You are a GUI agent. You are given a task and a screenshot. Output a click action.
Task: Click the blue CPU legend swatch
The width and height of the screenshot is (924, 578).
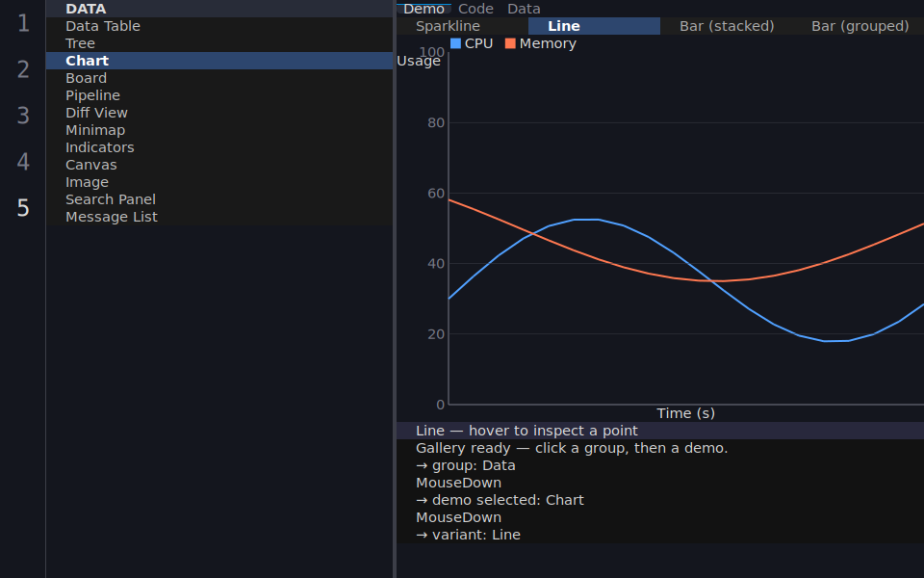pos(455,43)
